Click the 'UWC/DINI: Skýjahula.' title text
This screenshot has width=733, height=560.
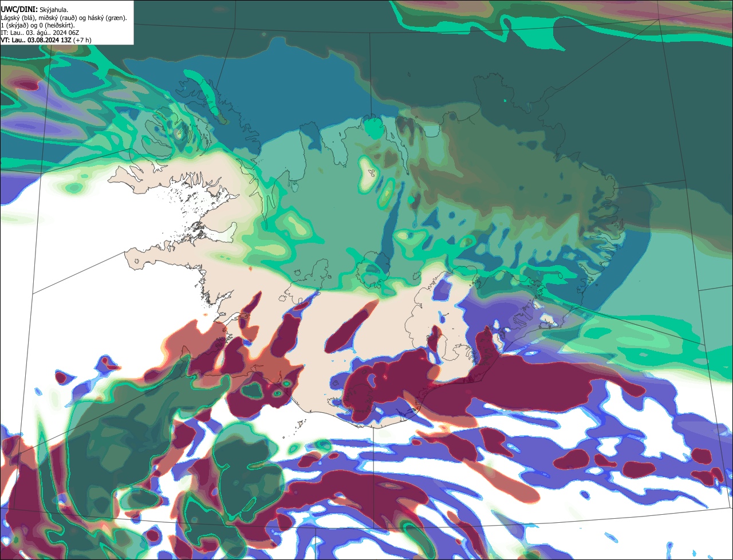[x=34, y=9]
